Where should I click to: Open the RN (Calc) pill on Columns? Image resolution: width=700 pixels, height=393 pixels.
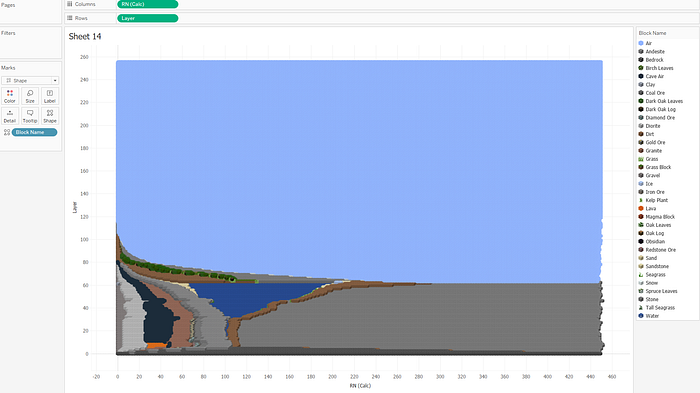[148, 4]
